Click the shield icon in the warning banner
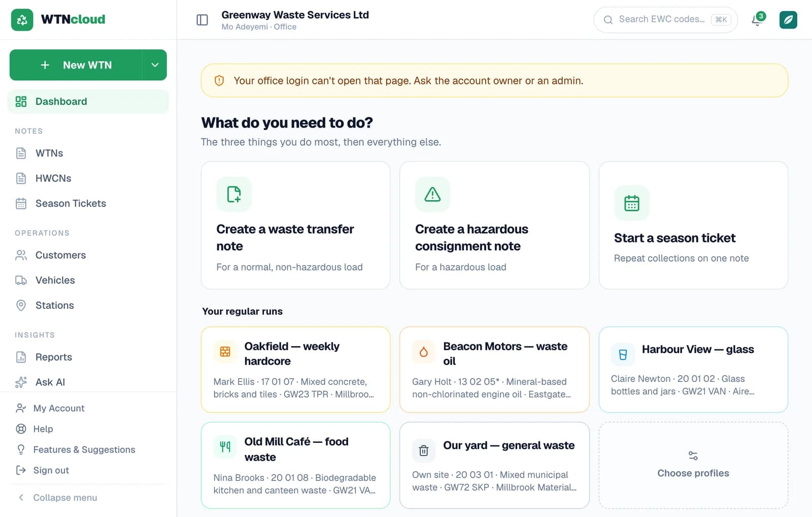Image resolution: width=812 pixels, height=517 pixels. click(219, 81)
